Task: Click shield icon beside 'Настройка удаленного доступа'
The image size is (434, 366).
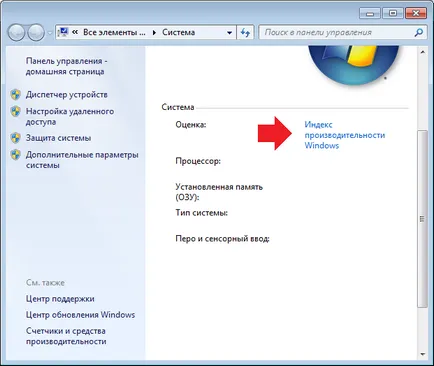Action: pos(15,111)
